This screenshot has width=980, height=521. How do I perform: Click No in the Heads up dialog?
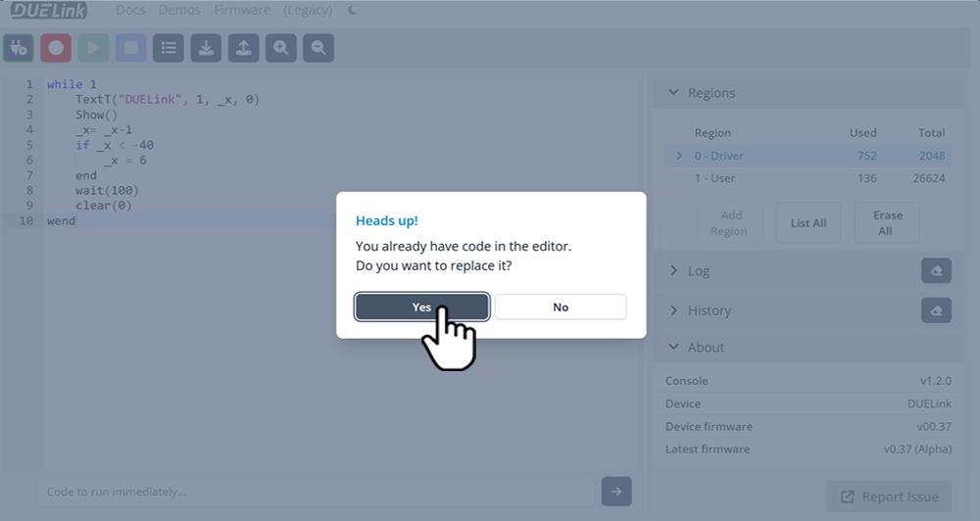pos(560,307)
